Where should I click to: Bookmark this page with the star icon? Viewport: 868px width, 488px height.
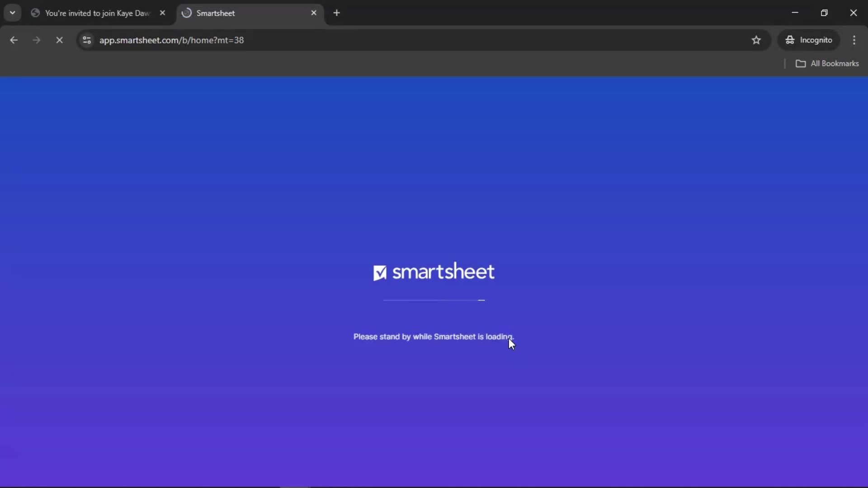756,40
